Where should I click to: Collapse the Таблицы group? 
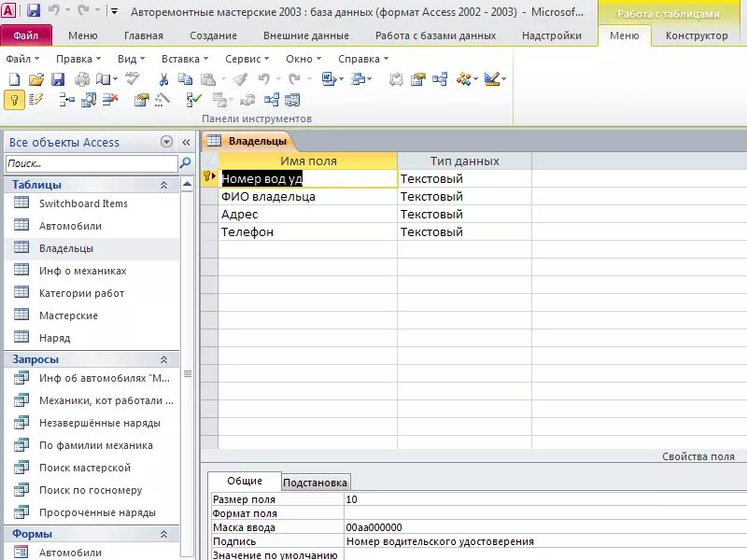[164, 185]
